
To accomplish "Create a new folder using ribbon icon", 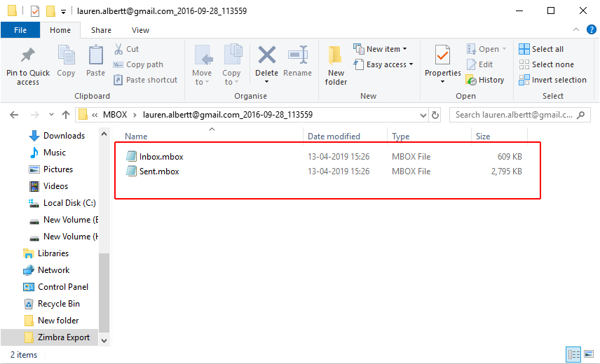I will 336,56.
